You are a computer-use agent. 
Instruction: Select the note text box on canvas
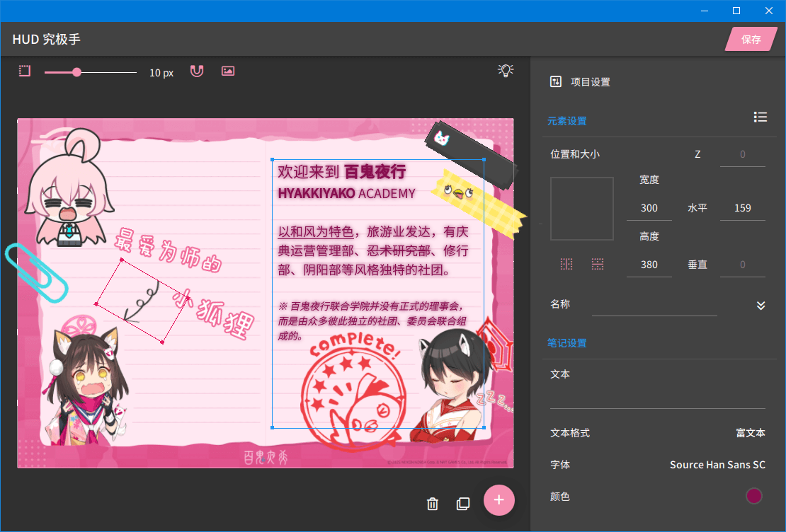pos(378,294)
